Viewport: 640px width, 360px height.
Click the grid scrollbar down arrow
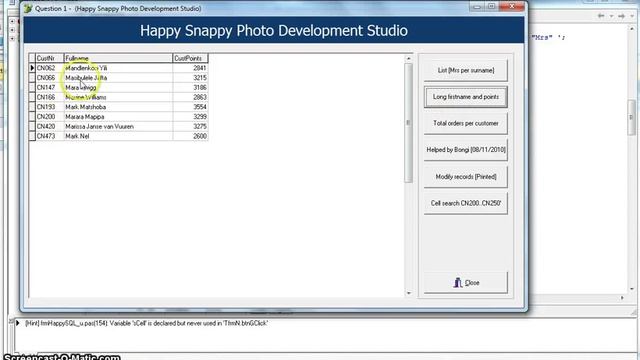coord(409,293)
